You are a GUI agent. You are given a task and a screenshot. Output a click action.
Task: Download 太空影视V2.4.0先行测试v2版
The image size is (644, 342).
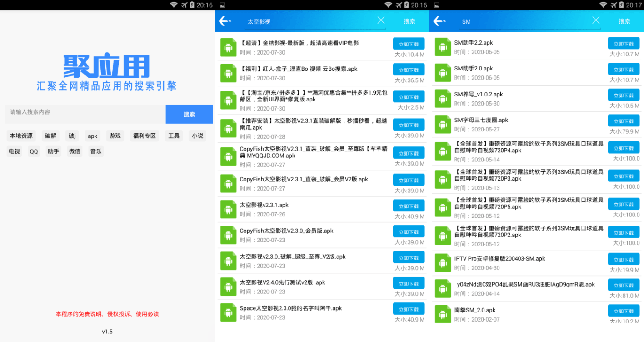tap(408, 283)
